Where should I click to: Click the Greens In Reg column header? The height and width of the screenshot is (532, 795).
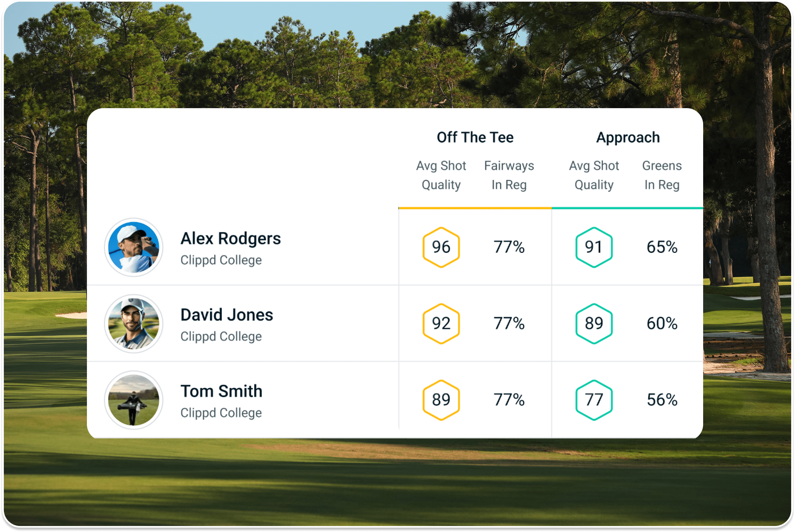click(662, 175)
